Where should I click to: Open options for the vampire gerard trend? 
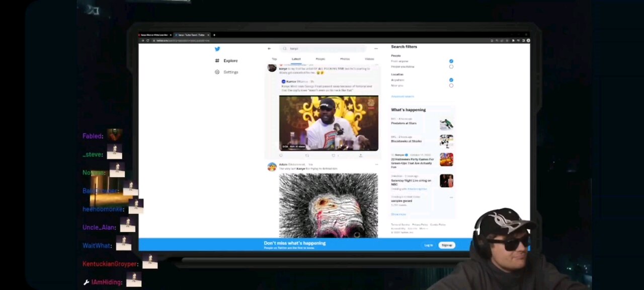click(x=451, y=197)
